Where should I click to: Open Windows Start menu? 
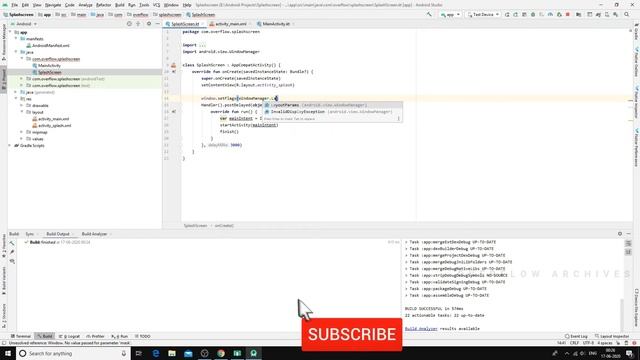(x=8, y=353)
